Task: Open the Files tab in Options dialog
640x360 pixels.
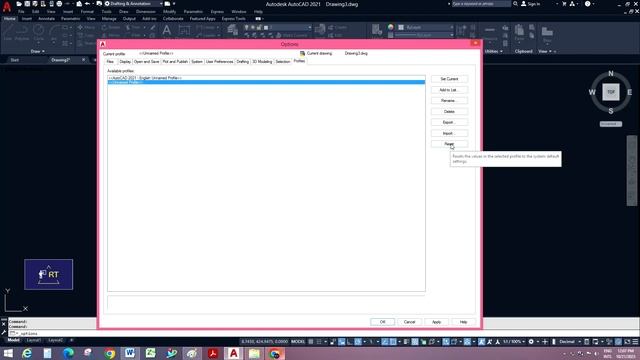Action: 110,62
